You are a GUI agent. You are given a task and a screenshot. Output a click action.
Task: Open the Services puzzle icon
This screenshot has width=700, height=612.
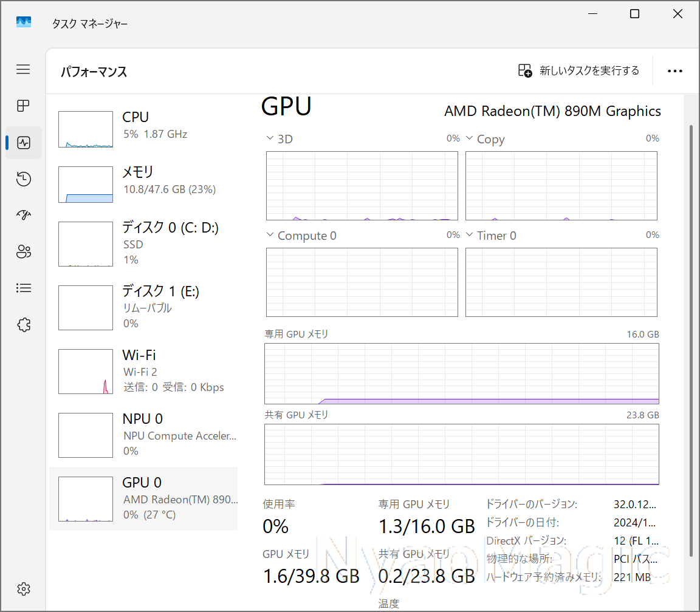tap(24, 325)
